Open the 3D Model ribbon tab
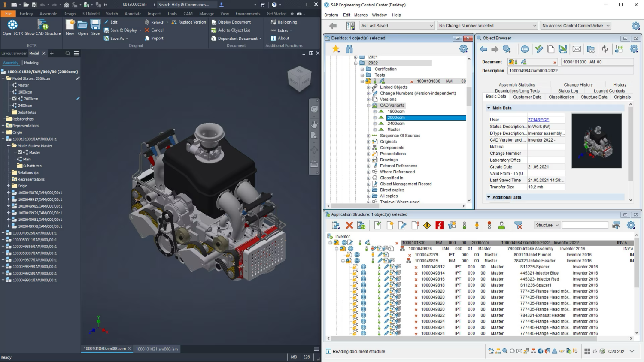644x362 pixels. coord(91,14)
